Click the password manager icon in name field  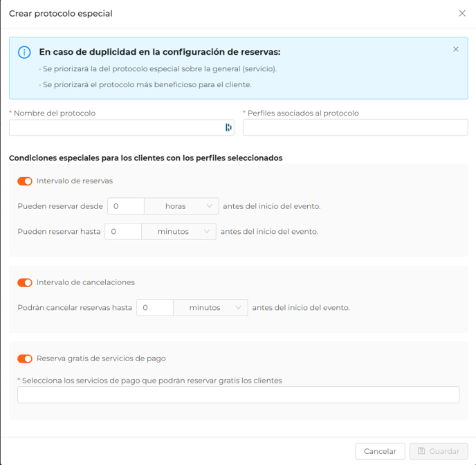(228, 127)
